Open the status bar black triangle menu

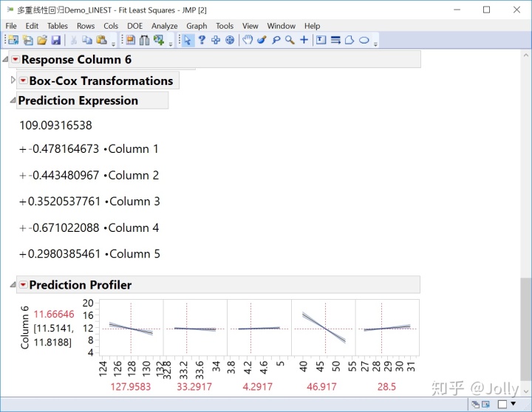514,404
